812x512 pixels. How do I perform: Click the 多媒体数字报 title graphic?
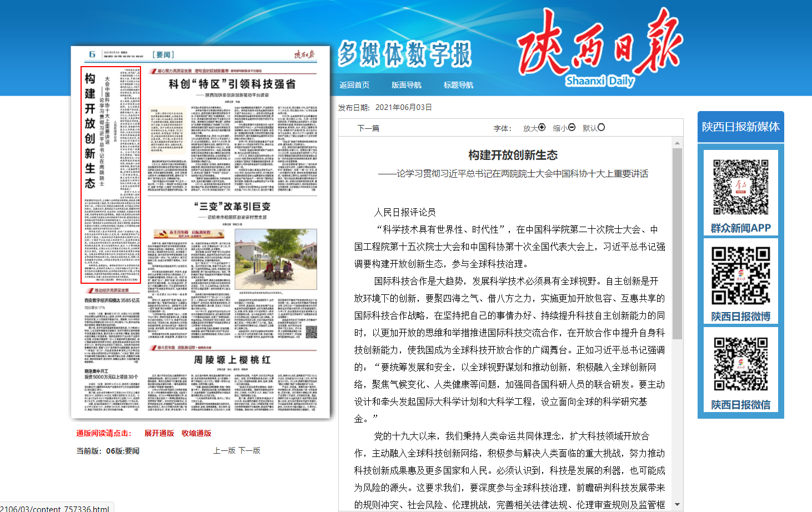coord(405,54)
